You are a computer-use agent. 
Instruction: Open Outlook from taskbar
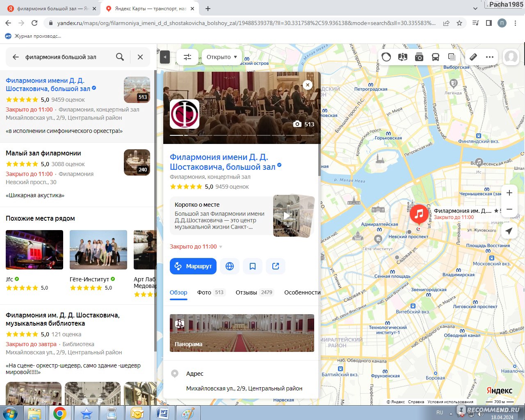pyautogui.click(x=137, y=413)
